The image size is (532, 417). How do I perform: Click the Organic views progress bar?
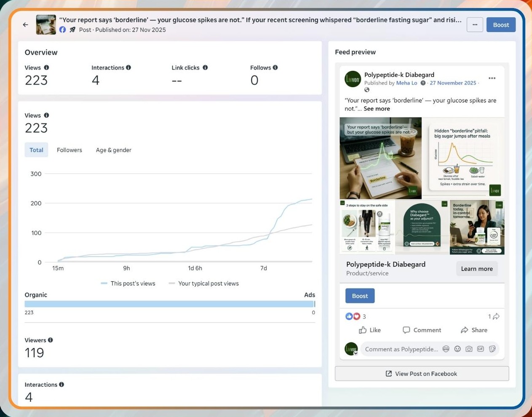169,304
